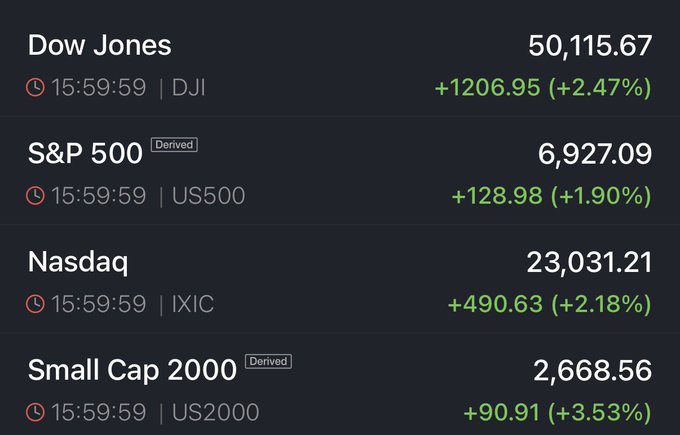Select the Nasdaq index name
This screenshot has height=435, width=680.
[x=78, y=262]
